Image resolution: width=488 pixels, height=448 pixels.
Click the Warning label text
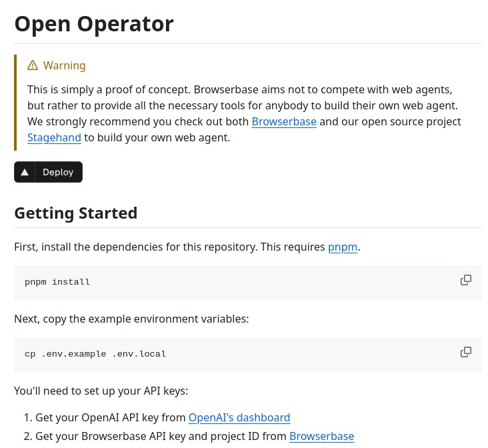pos(65,65)
